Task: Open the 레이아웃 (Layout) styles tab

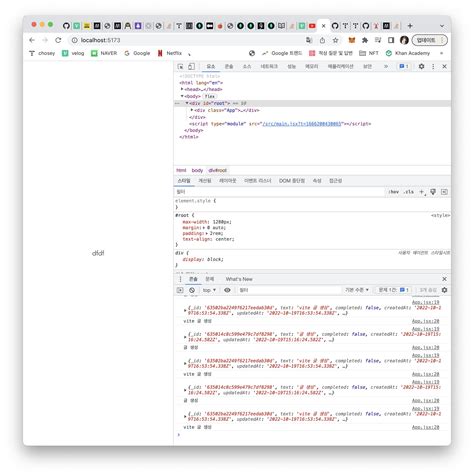Action: [227, 181]
